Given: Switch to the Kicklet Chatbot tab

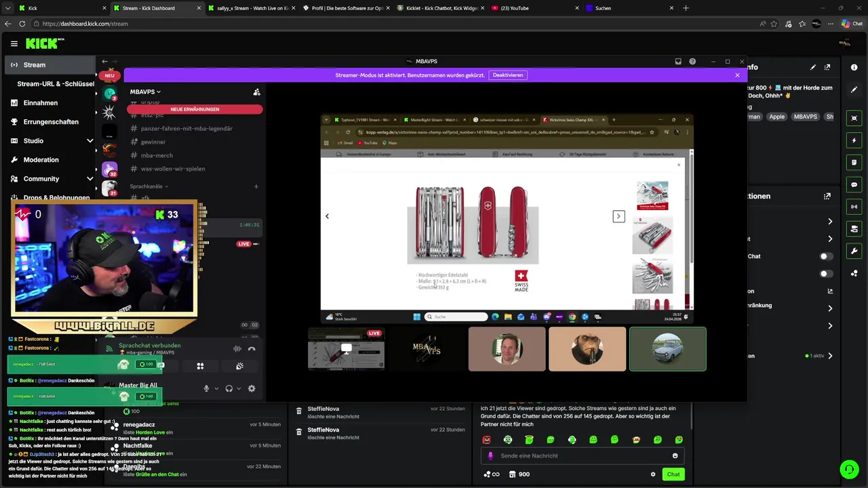Looking at the screenshot, I should (x=439, y=8).
